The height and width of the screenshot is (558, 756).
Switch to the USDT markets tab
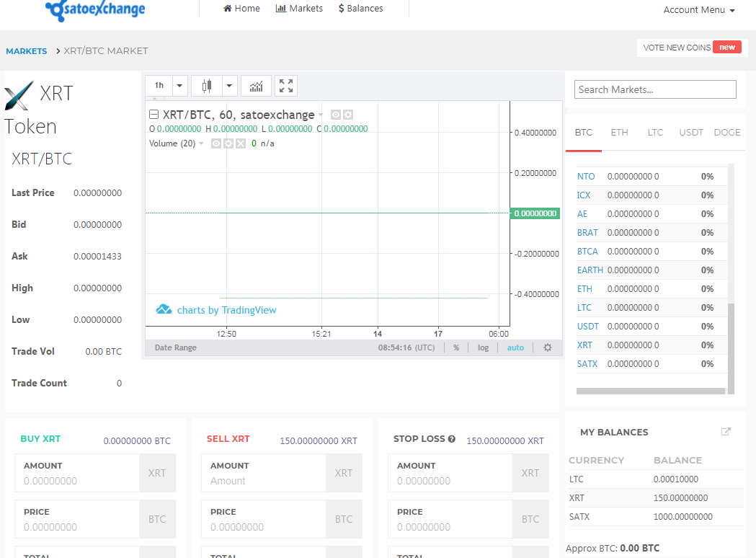(x=691, y=132)
